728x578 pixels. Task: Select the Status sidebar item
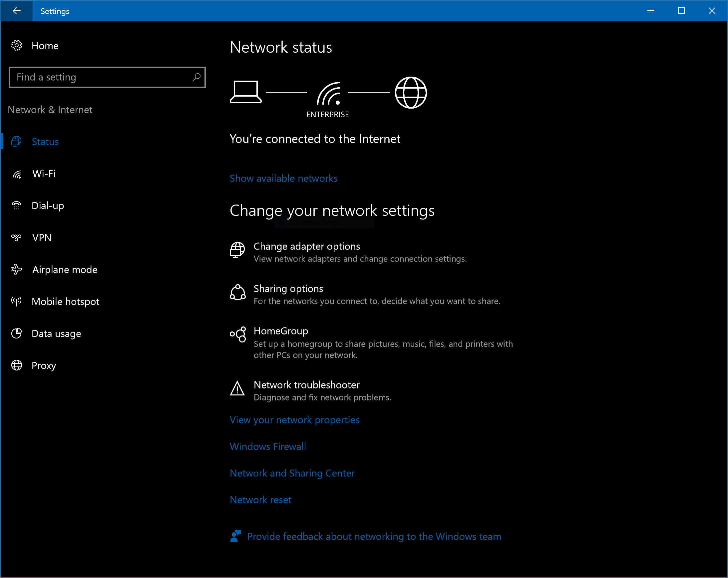[45, 142]
